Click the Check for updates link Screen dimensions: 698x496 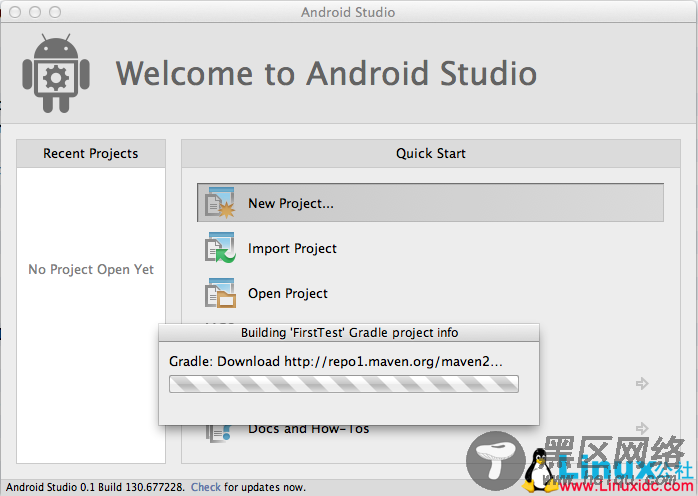coord(206,487)
